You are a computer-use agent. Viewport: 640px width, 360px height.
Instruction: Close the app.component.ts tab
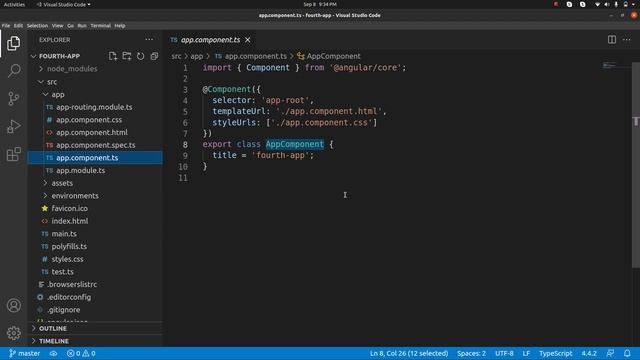248,40
